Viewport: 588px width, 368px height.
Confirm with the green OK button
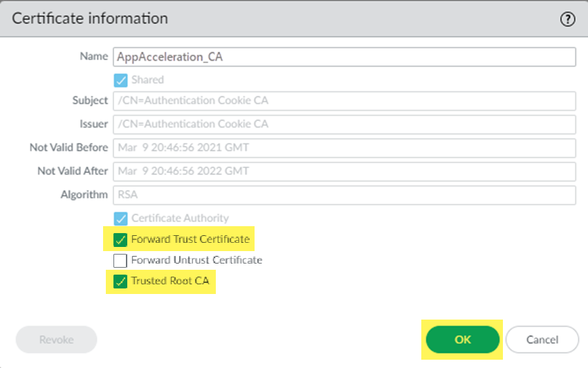[x=462, y=340]
